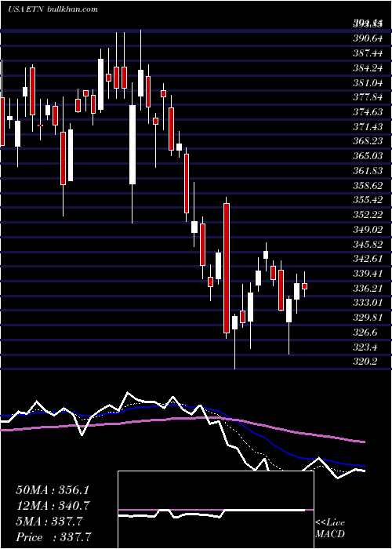
Task: Pick the 371.43 axis value
Action: pos(368,127)
